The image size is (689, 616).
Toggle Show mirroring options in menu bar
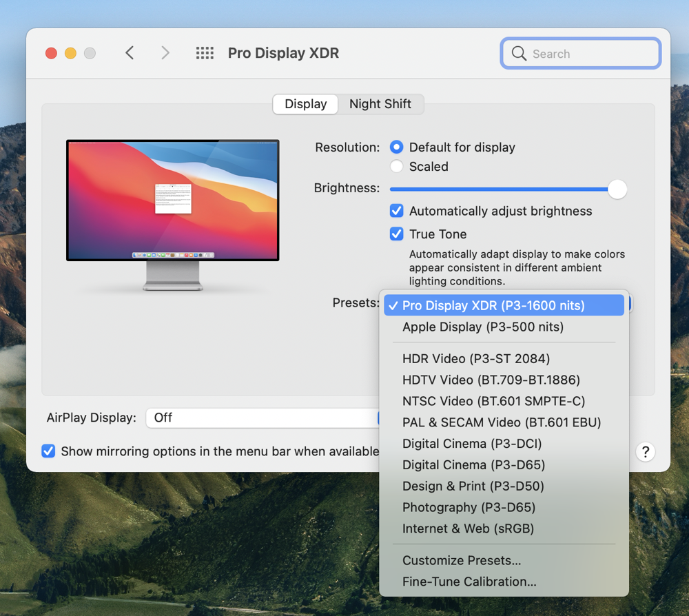point(48,451)
